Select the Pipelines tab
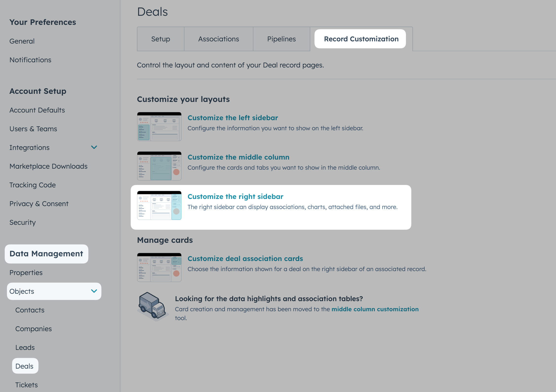Viewport: 556px width, 392px height. tap(281, 39)
